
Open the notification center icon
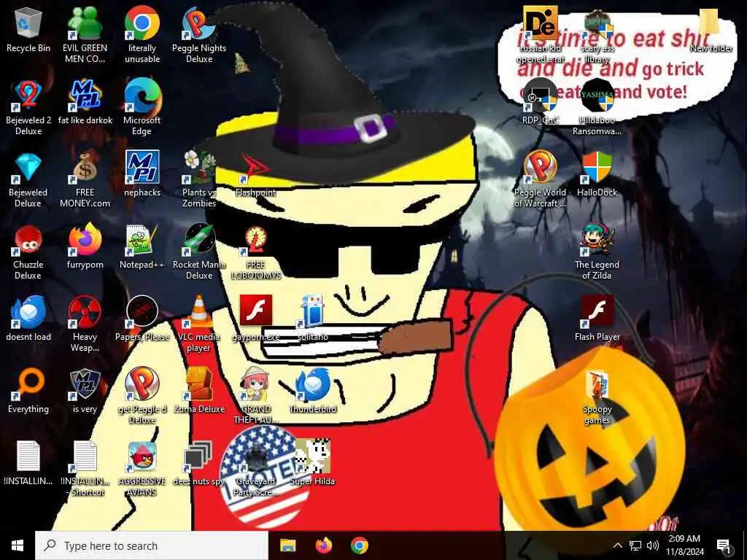(724, 547)
